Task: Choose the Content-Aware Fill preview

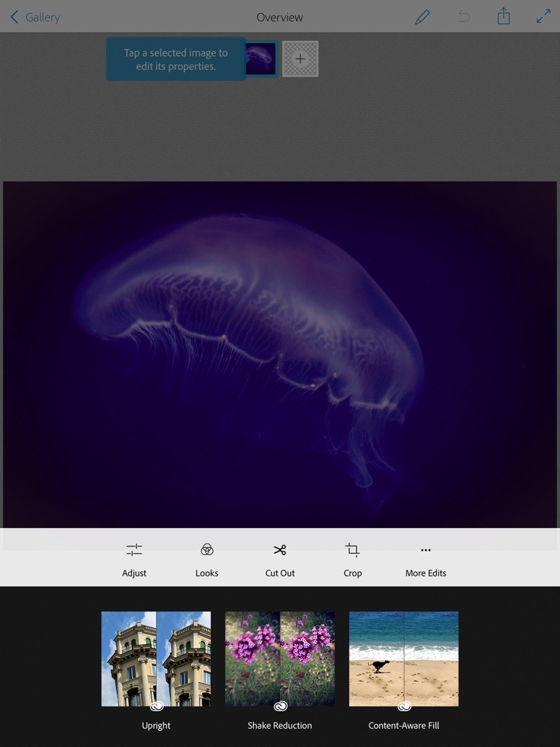Action: (404, 658)
